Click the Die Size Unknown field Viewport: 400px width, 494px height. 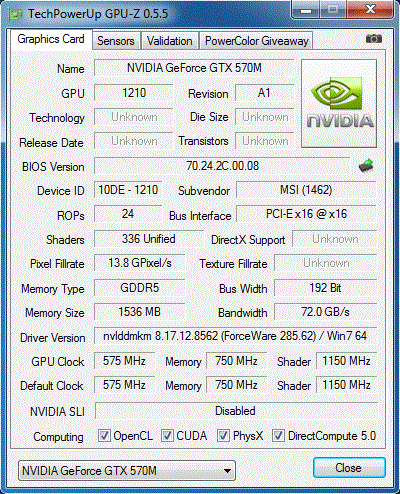pyautogui.click(x=264, y=117)
